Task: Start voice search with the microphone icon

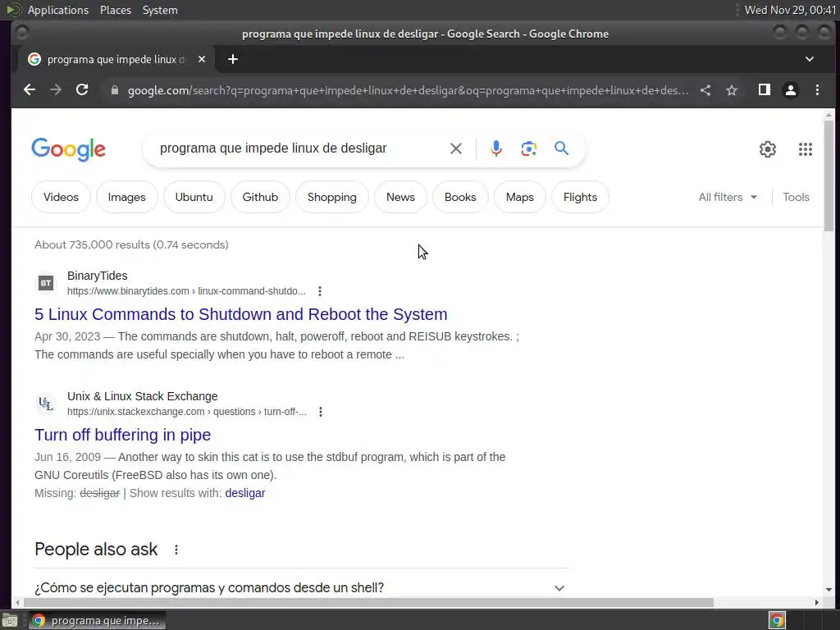Action: (x=496, y=148)
